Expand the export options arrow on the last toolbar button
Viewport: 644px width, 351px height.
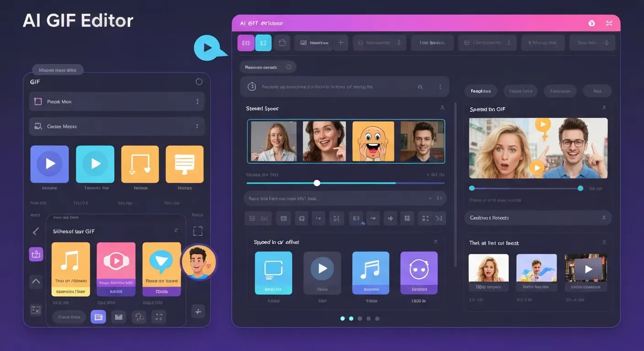[x=606, y=43]
